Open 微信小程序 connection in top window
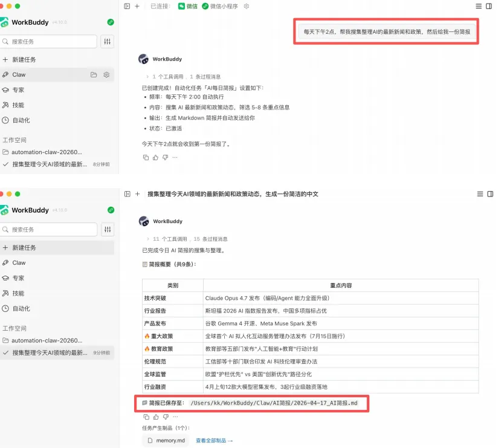Image resolution: width=504 pixels, height=448 pixels. 220,6
